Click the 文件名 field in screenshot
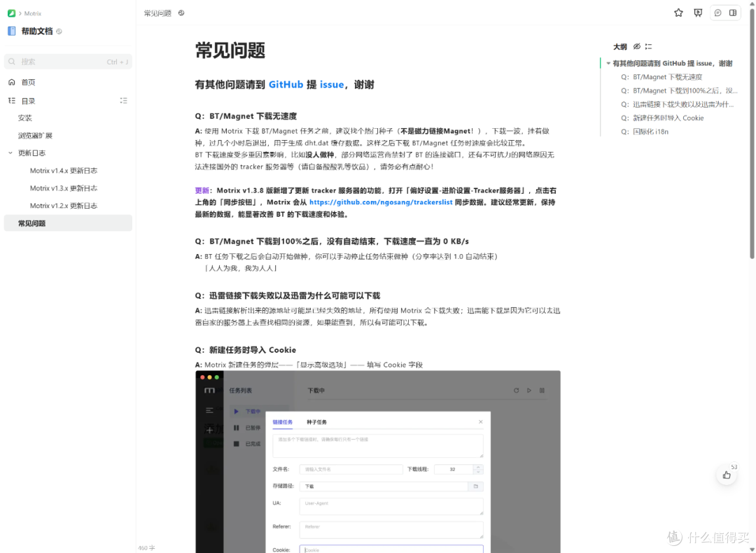756x553 pixels. click(351, 469)
